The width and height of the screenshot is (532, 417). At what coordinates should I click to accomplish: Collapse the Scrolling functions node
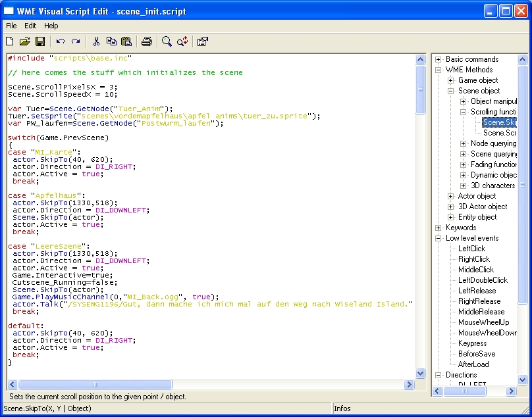[463, 112]
